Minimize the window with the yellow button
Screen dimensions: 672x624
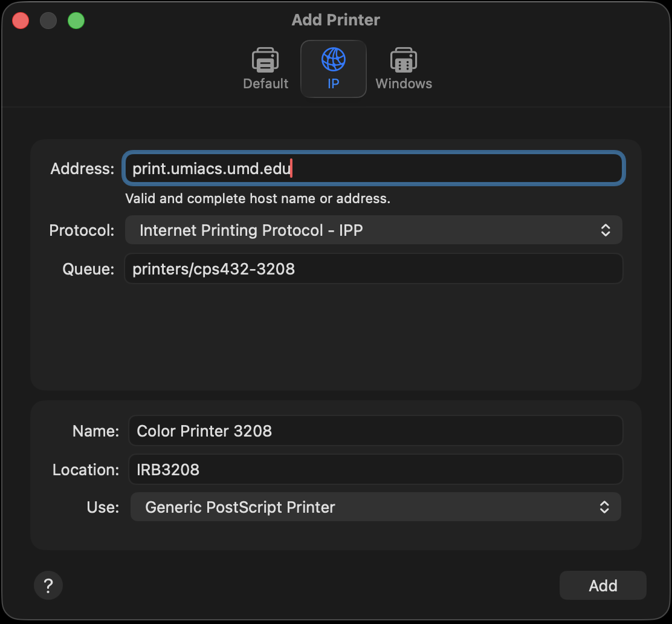[x=48, y=21]
